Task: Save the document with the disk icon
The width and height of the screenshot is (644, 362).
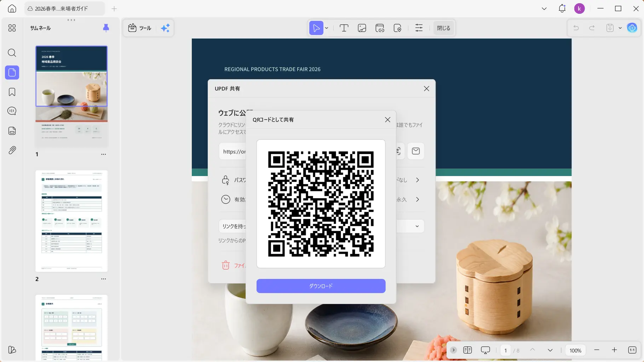Action: tap(610, 28)
